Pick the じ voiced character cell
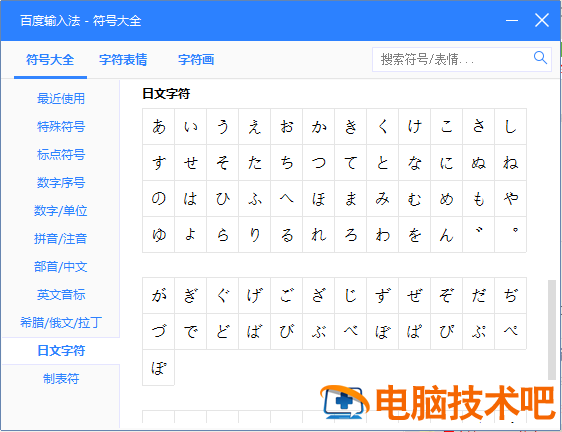 pos(351,295)
